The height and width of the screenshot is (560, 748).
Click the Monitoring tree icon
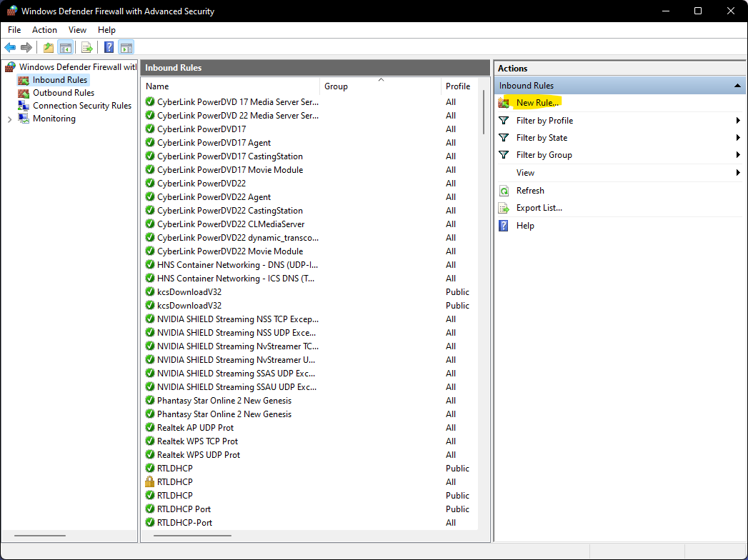pyautogui.click(x=24, y=119)
